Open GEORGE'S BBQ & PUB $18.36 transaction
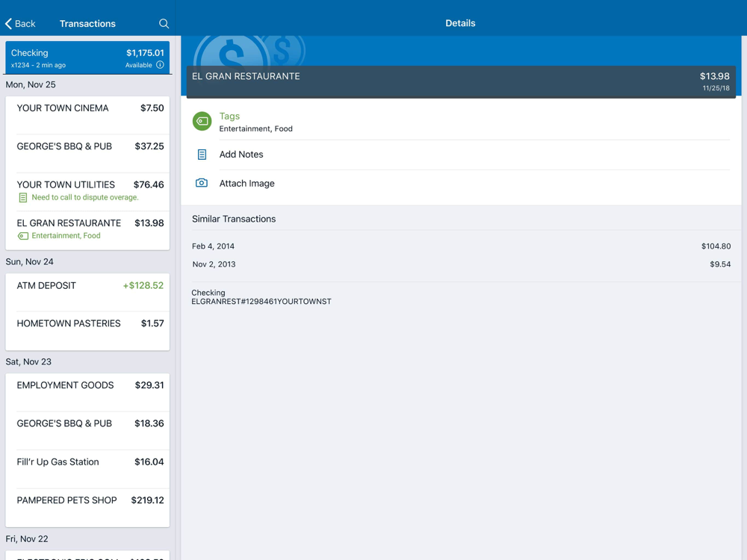Image resolution: width=747 pixels, height=560 pixels. click(87, 431)
